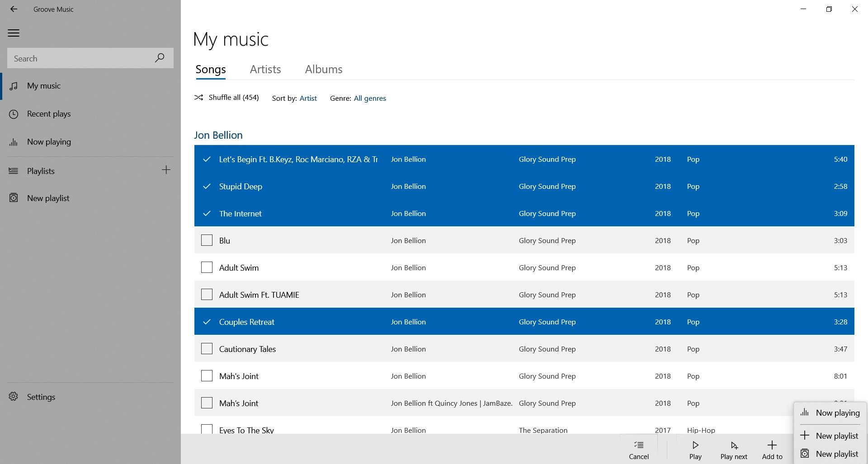The height and width of the screenshot is (464, 868).
Task: Click Glory Sound Prep in The Internet row
Action: pyautogui.click(x=547, y=214)
